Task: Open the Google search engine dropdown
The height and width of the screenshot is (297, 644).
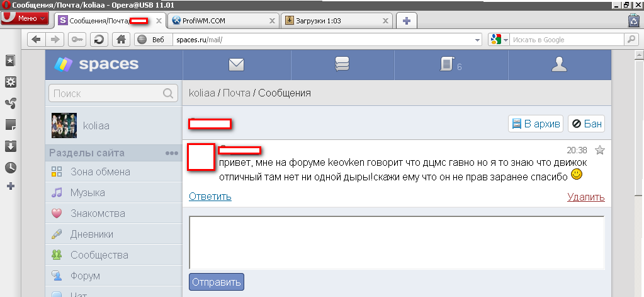Action: (499, 40)
